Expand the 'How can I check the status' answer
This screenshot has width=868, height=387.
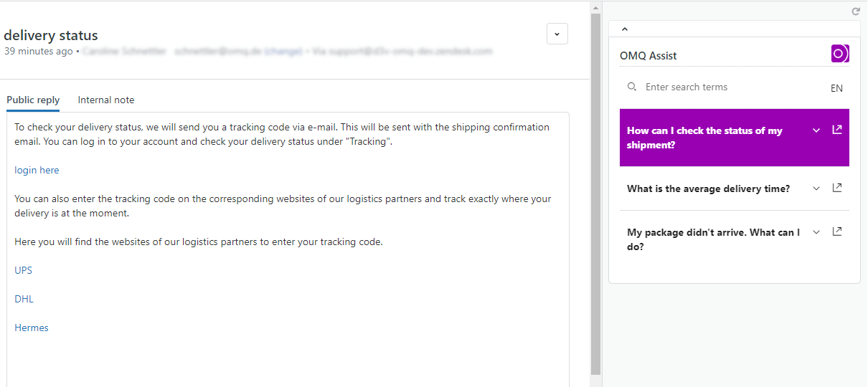click(x=816, y=130)
